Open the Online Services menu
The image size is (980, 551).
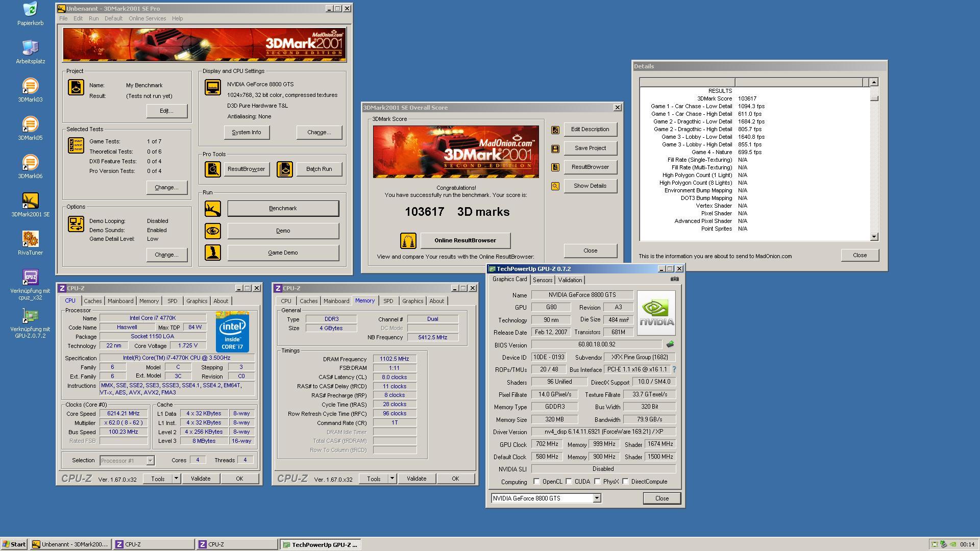click(147, 18)
